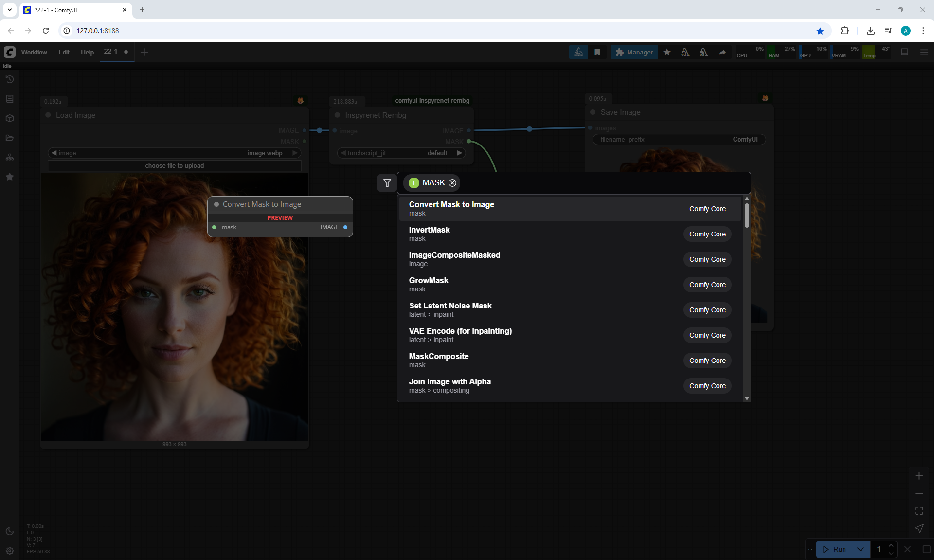The height and width of the screenshot is (560, 934).
Task: Click the filter funnel icon beside search
Action: point(387,183)
